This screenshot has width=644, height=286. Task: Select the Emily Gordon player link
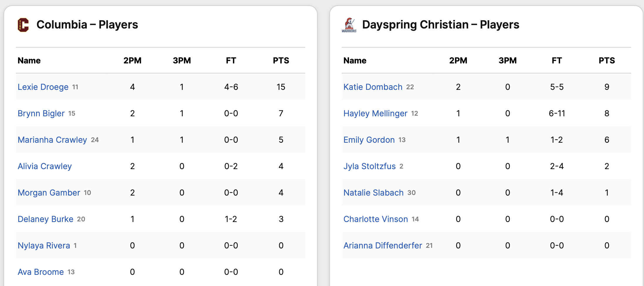[x=369, y=140]
